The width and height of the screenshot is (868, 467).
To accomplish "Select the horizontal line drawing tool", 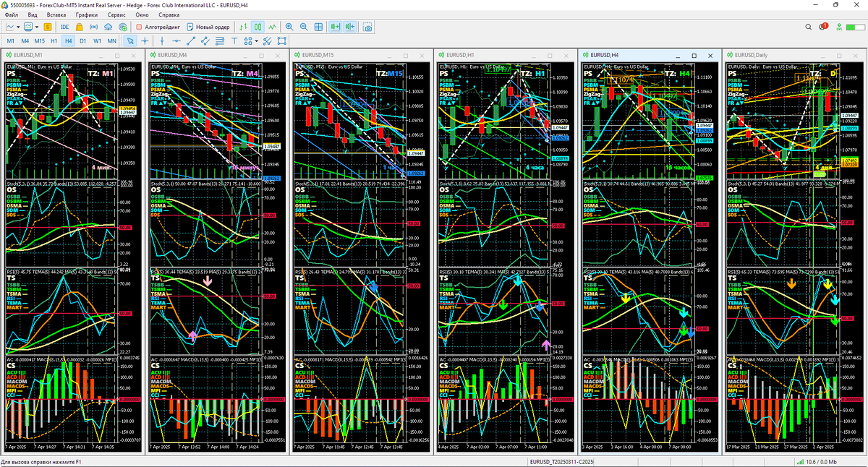I will [x=176, y=41].
